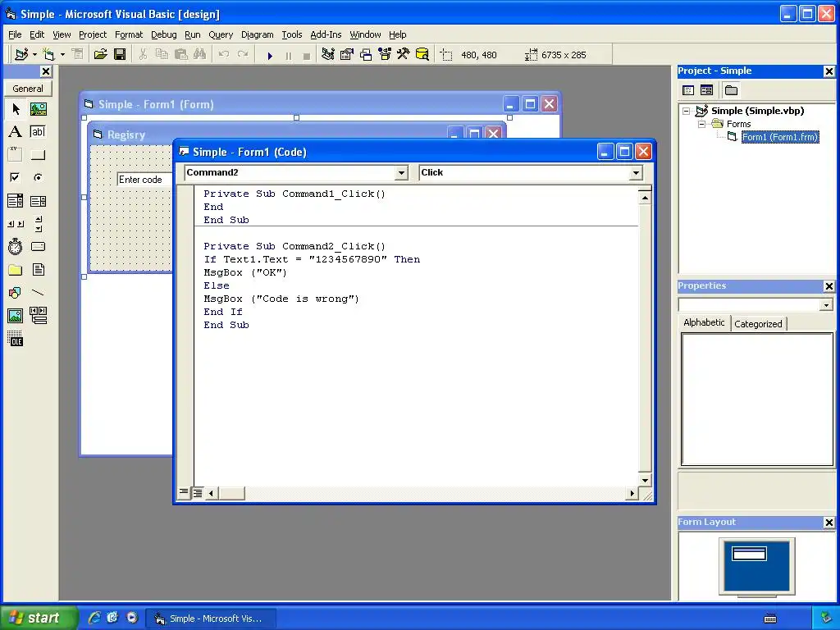This screenshot has height=630, width=840.
Task: Click the Enter code text box on form
Action: point(144,180)
